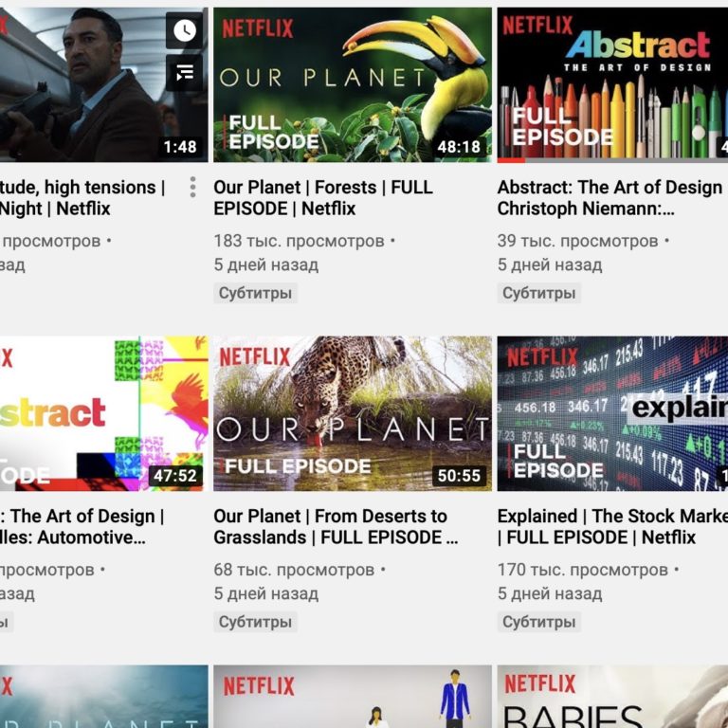Play the Abstract colored pencils thumbnail
The image size is (728, 728).
tap(611, 85)
